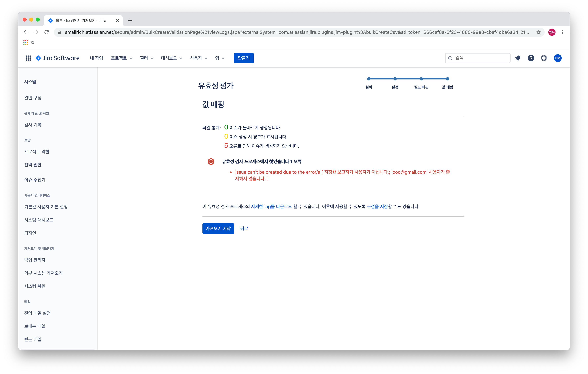Bookmark page with star icon

[539, 32]
